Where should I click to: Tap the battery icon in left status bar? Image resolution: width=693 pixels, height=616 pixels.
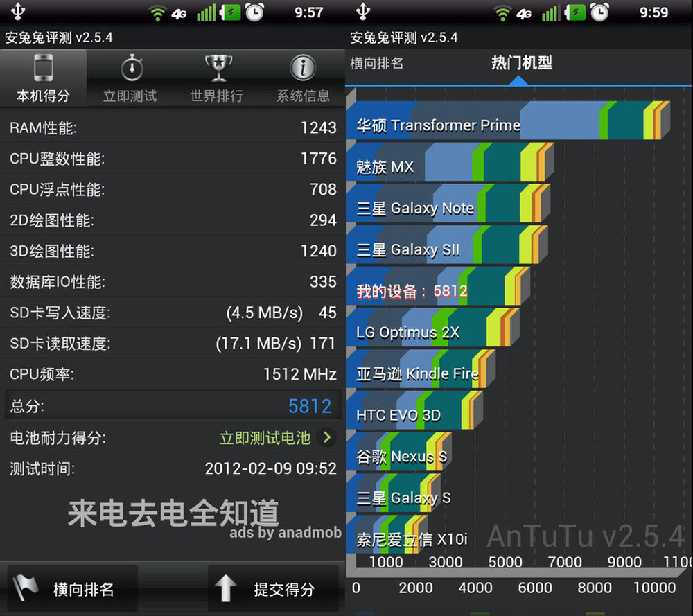coord(230,12)
